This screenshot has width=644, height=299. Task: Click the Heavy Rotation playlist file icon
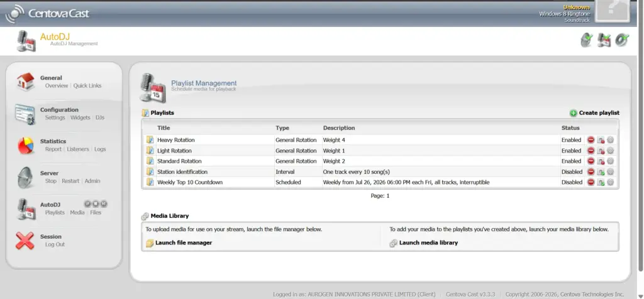(150, 140)
